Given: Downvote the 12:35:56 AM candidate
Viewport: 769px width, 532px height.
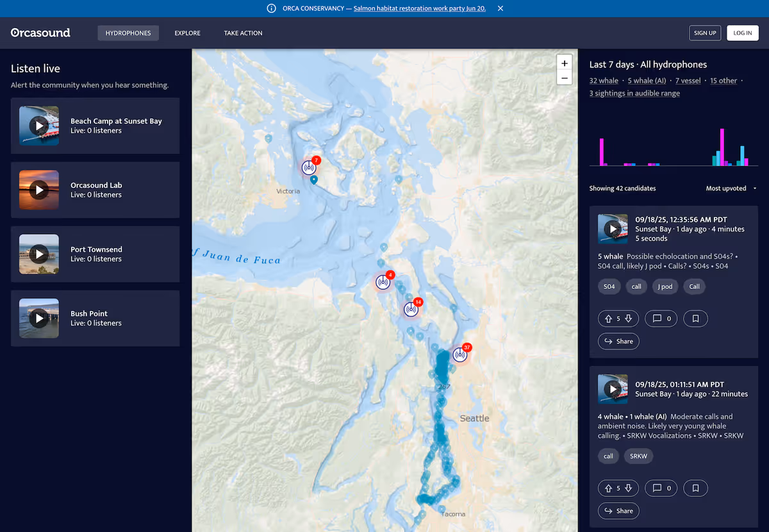Looking at the screenshot, I should 629,319.
